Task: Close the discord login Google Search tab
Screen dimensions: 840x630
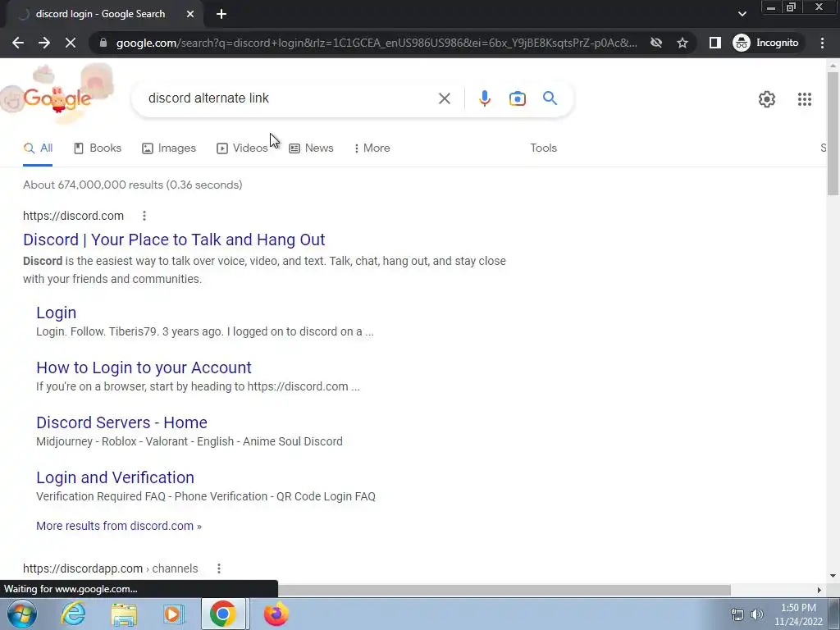Action: tap(190, 14)
